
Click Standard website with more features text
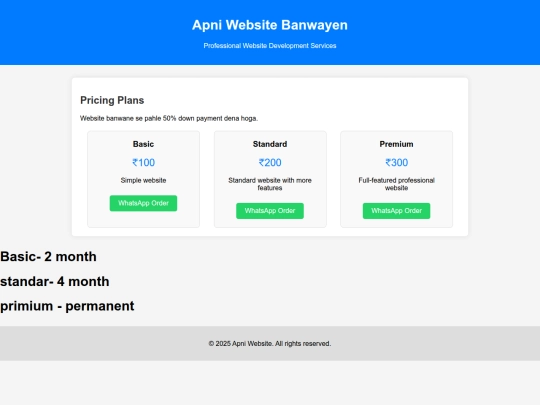point(270,184)
